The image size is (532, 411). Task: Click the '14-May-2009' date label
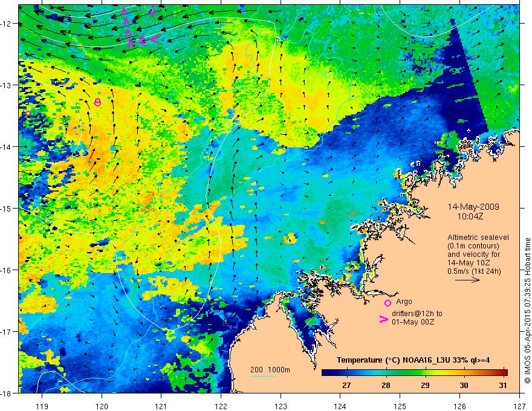(473, 207)
